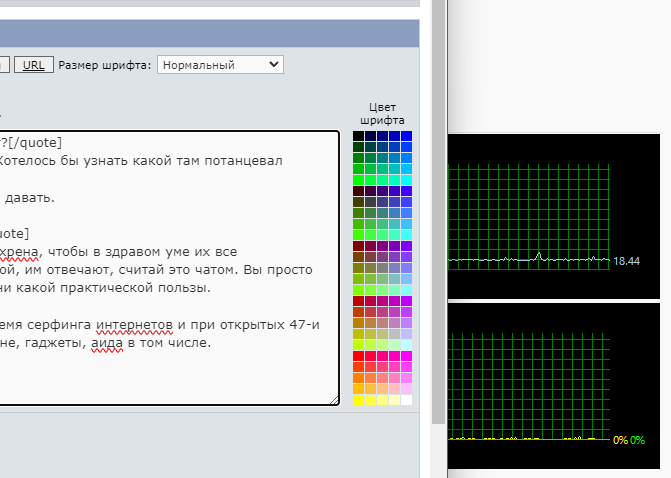Click the misspelled word хрена

[19, 252]
